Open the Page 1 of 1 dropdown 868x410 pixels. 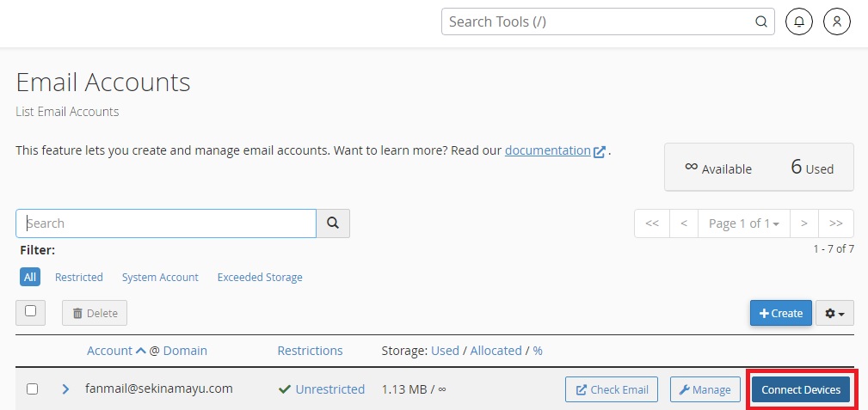(744, 223)
